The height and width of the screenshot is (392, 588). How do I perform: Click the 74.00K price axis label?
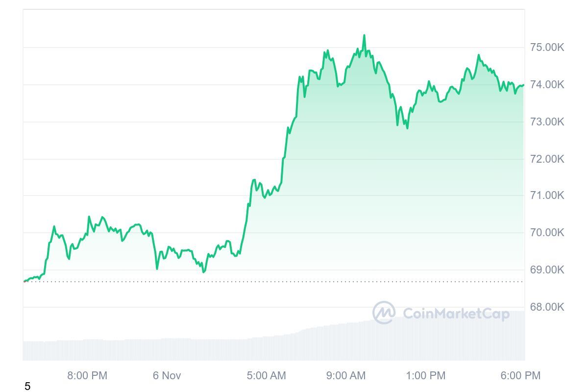tap(547, 85)
